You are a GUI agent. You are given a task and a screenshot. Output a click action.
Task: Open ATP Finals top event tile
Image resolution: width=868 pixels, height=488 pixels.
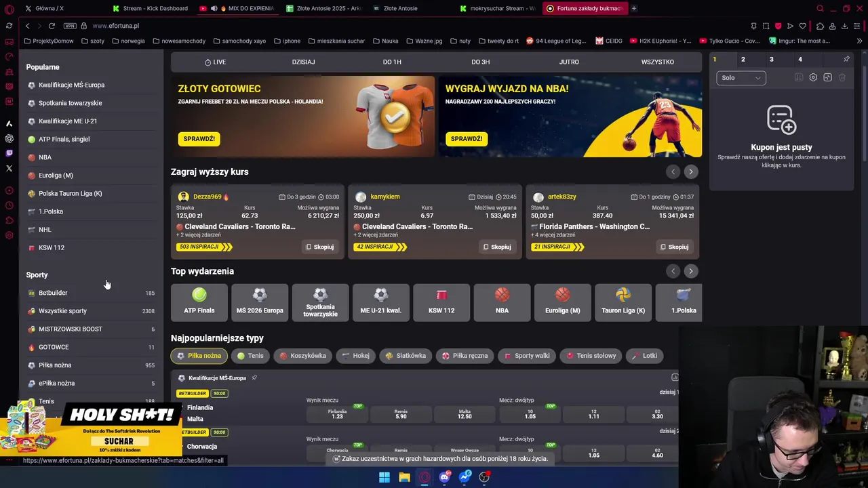[199, 302]
